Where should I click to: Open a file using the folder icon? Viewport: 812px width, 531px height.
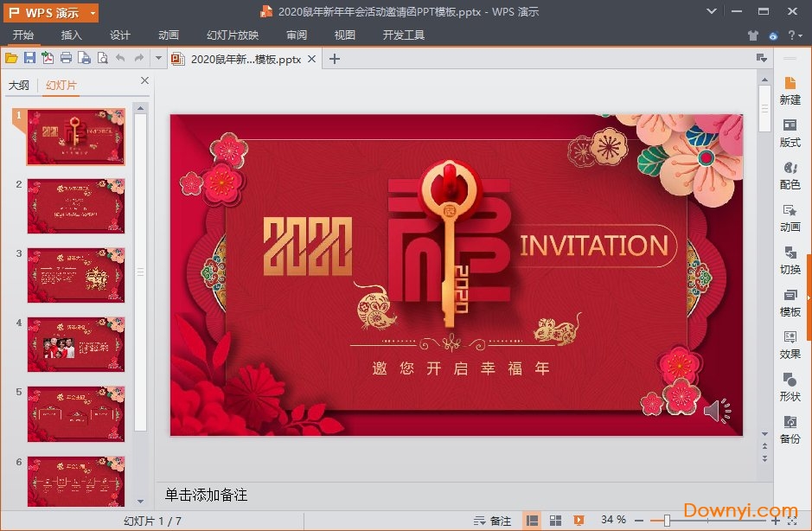[x=11, y=57]
